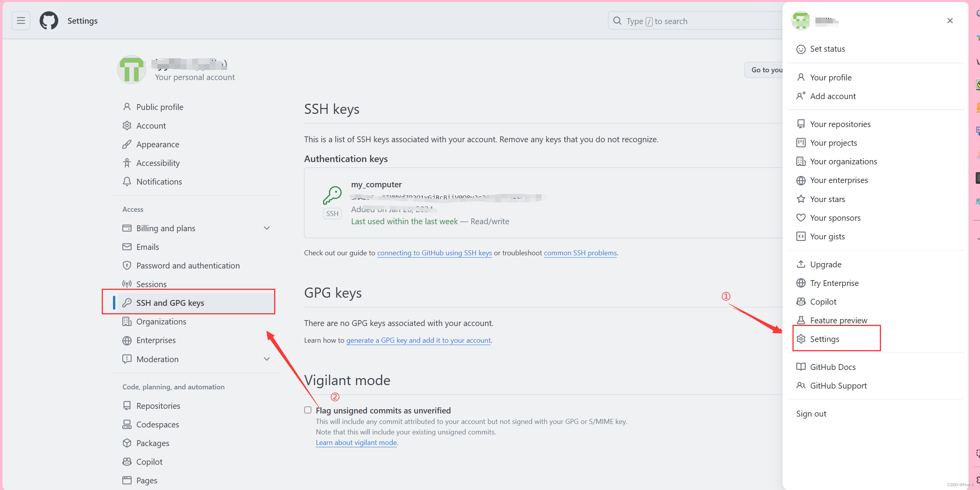Expand the Moderation section chevron

pyautogui.click(x=267, y=359)
